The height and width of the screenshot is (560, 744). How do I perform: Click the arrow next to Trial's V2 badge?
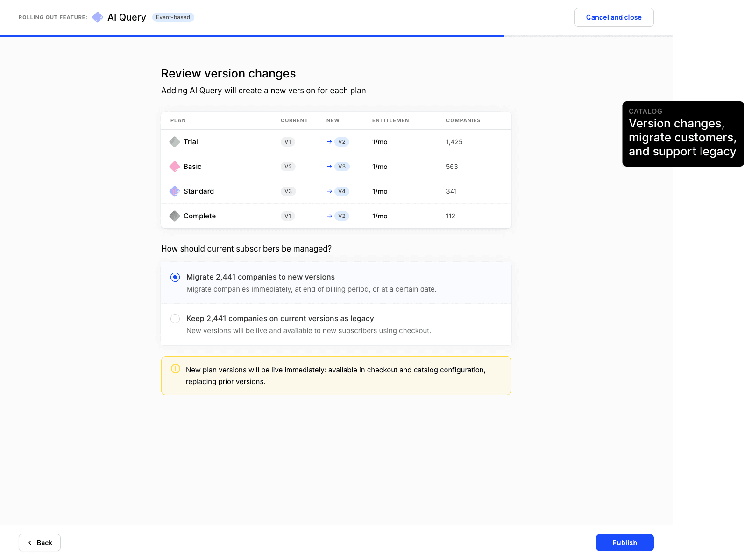tap(329, 142)
